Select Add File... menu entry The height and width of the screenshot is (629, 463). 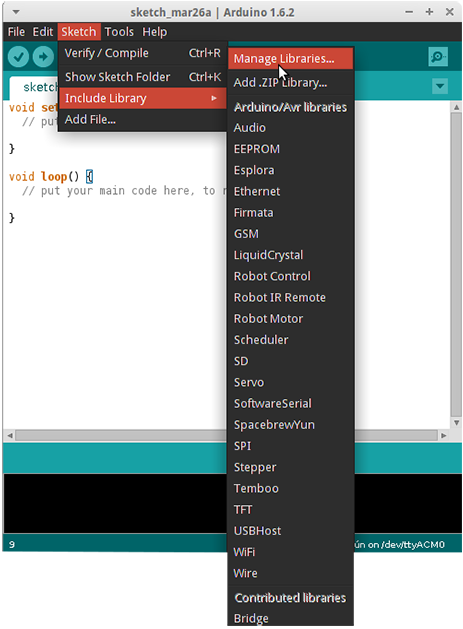[x=142, y=120]
